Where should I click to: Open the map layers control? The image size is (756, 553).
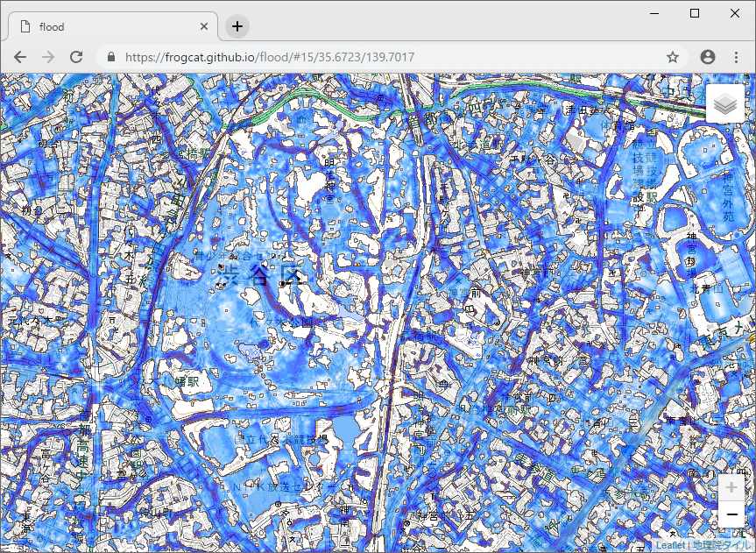725,103
